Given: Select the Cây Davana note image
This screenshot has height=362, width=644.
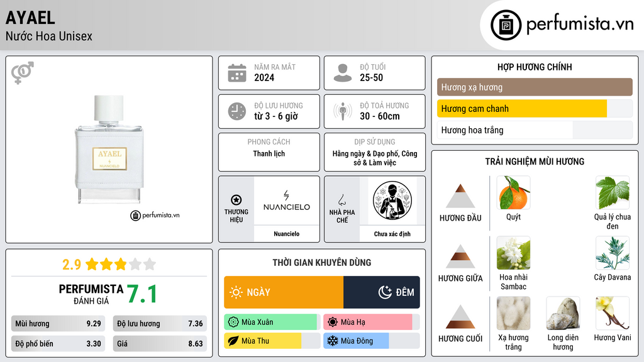Looking at the screenshot, I should [x=613, y=253].
